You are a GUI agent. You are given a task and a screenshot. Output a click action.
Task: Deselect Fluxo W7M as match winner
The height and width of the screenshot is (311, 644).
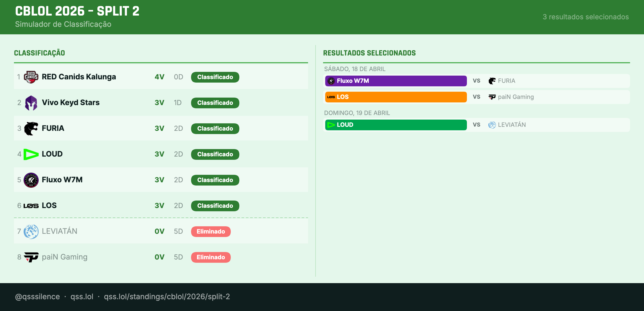(396, 81)
